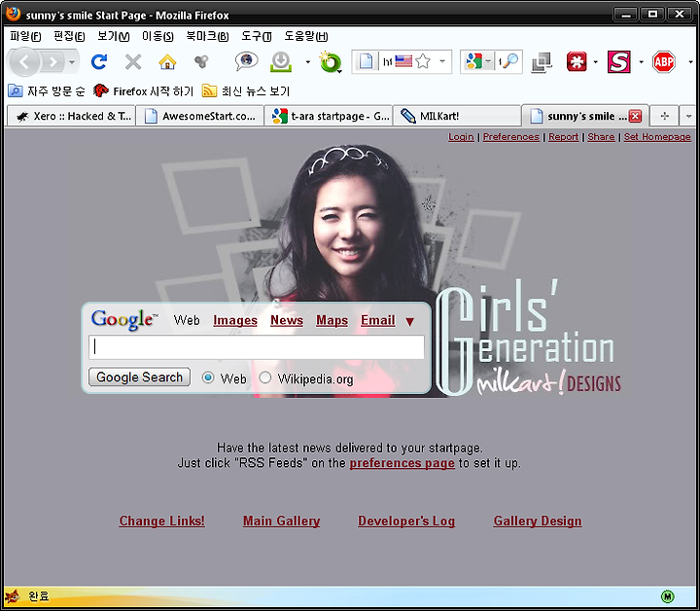Select the Web radio button
The height and width of the screenshot is (611, 700).
pyautogui.click(x=208, y=377)
